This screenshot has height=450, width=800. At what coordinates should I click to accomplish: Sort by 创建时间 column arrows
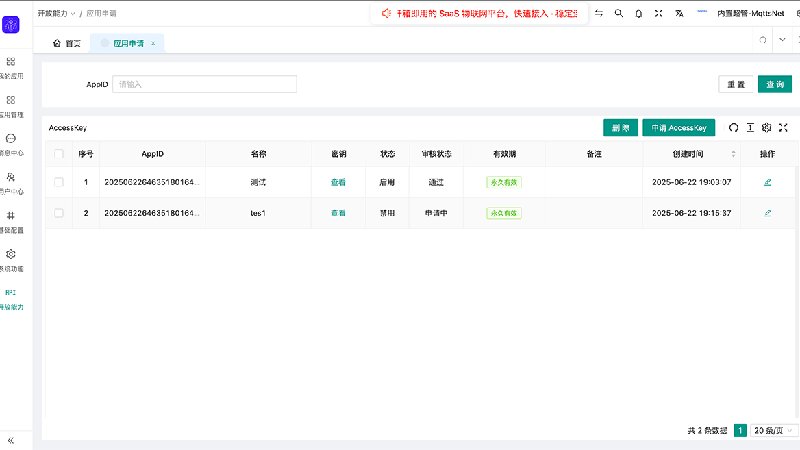[x=734, y=154]
